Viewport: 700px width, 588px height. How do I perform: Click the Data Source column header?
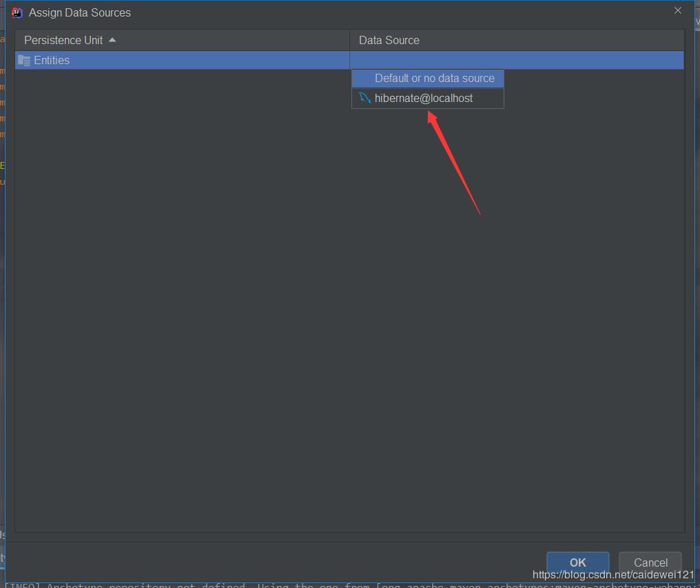coord(389,40)
